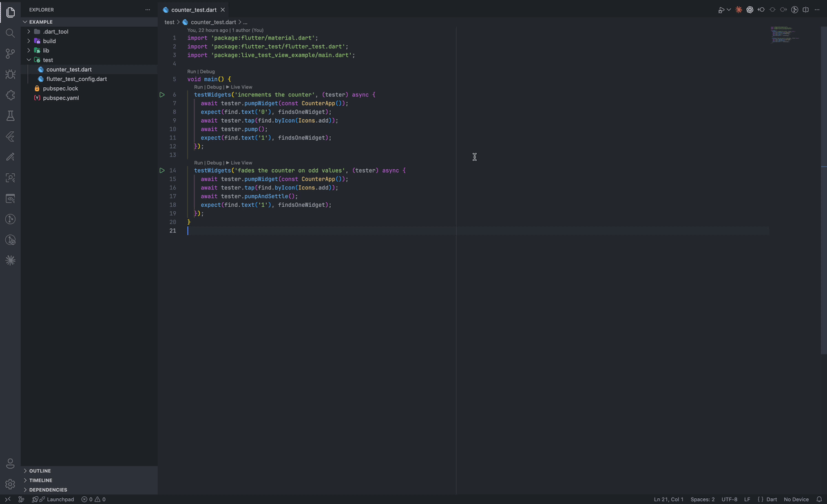Expand the OUTLINE section
827x504 pixels.
click(x=90, y=471)
